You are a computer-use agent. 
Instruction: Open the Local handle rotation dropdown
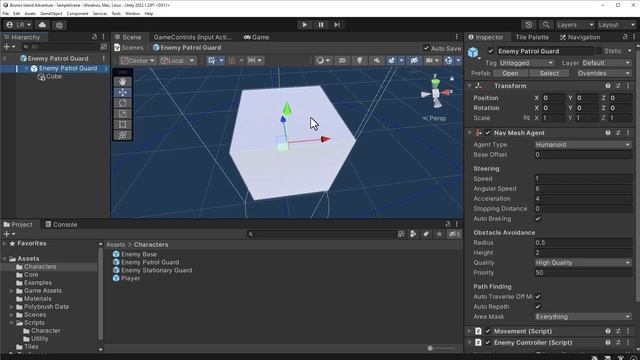[177, 60]
